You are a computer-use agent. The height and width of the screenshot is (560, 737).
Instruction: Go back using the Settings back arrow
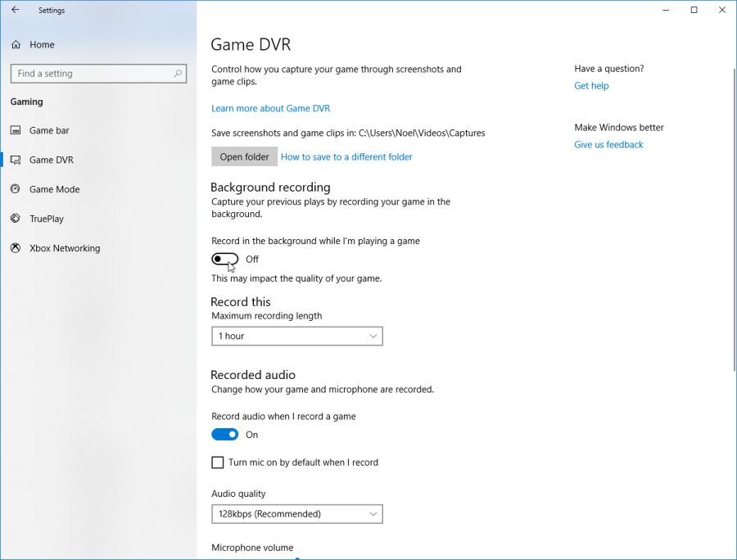pos(16,10)
